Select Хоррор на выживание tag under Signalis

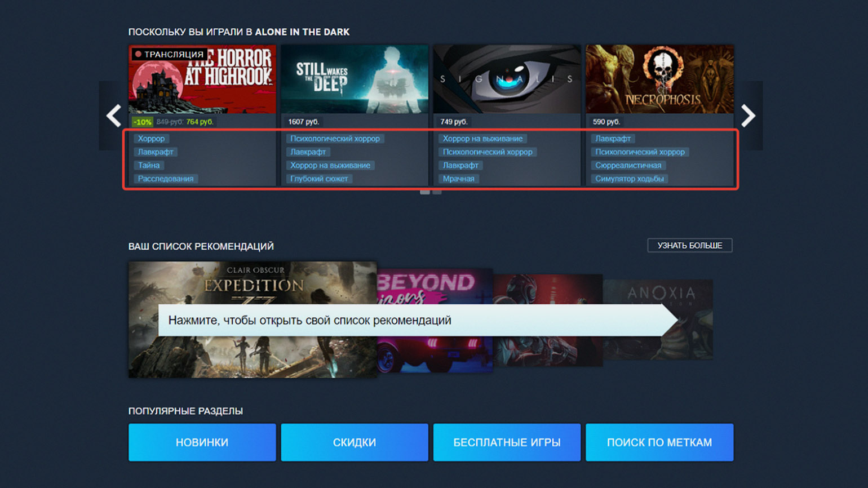[482, 139]
